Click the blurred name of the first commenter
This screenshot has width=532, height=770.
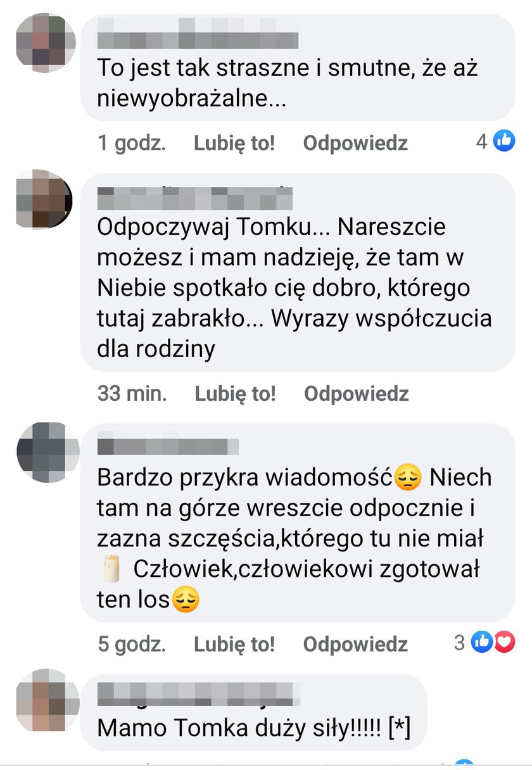[x=198, y=35]
